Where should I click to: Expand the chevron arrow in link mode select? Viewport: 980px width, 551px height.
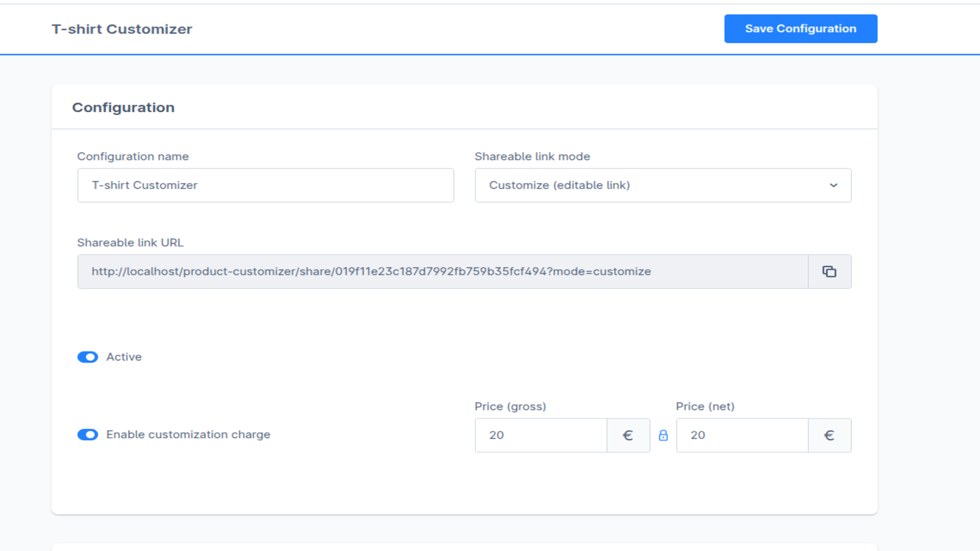[x=834, y=185]
